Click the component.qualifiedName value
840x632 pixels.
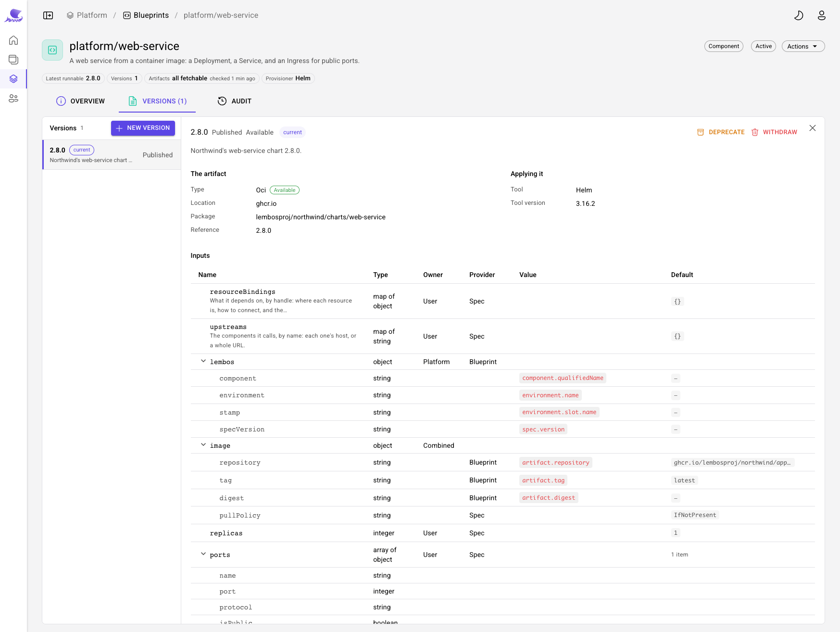point(563,378)
